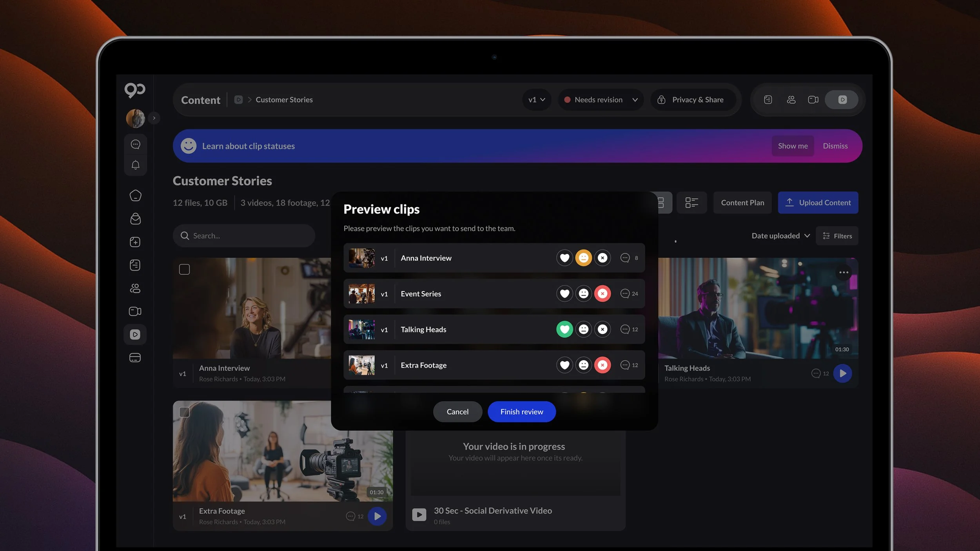Image resolution: width=980 pixels, height=551 pixels.
Task: Toggle green heart on Talking Heads row
Action: coord(564,329)
